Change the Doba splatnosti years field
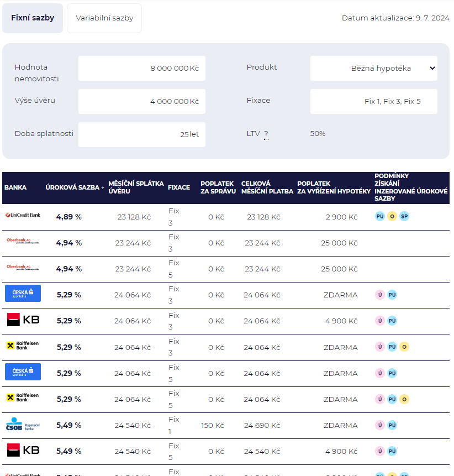 click(141, 134)
